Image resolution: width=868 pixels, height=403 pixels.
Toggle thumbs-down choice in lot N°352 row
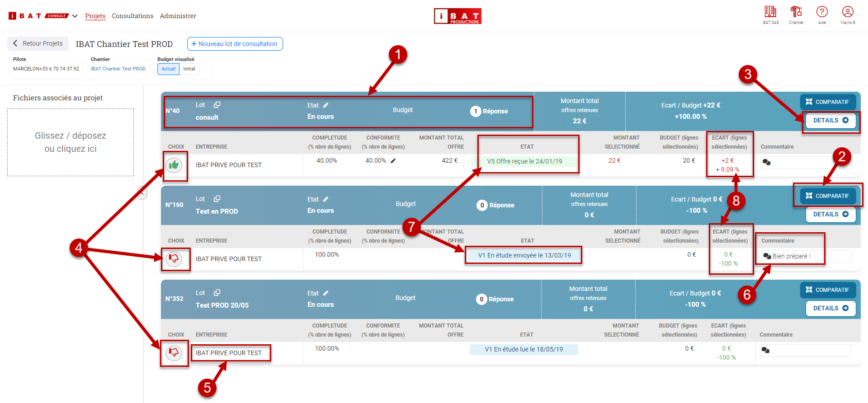pos(174,353)
